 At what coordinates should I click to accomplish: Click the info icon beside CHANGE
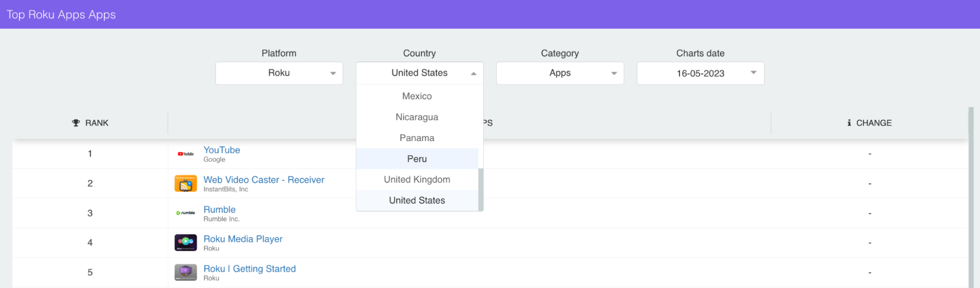[849, 123]
